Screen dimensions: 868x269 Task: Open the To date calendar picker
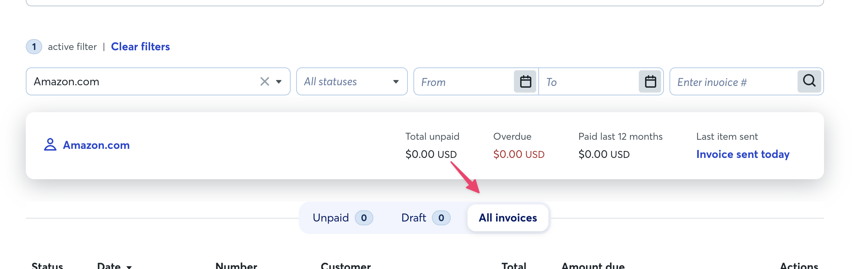point(650,81)
